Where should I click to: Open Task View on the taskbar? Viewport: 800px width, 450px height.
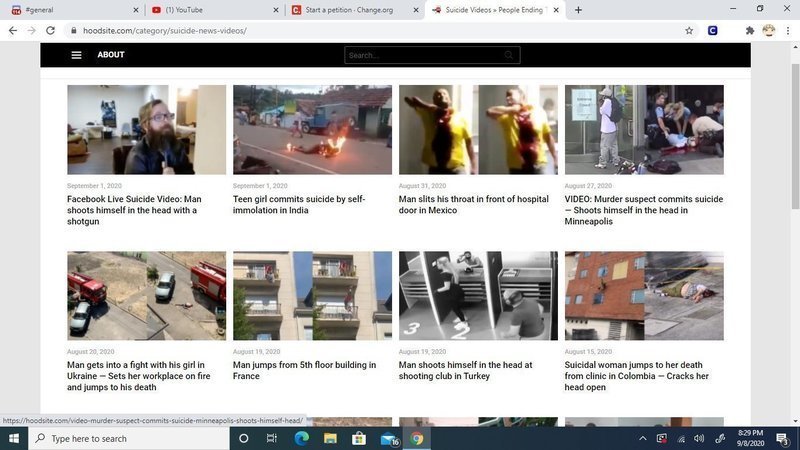[272, 438]
